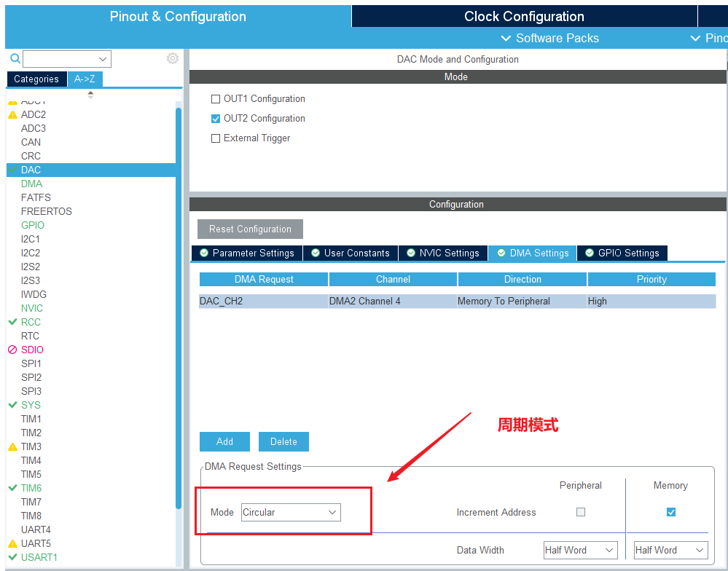Click the check icon on Parameter Settings tab
The width and height of the screenshot is (728, 571).
pos(204,253)
